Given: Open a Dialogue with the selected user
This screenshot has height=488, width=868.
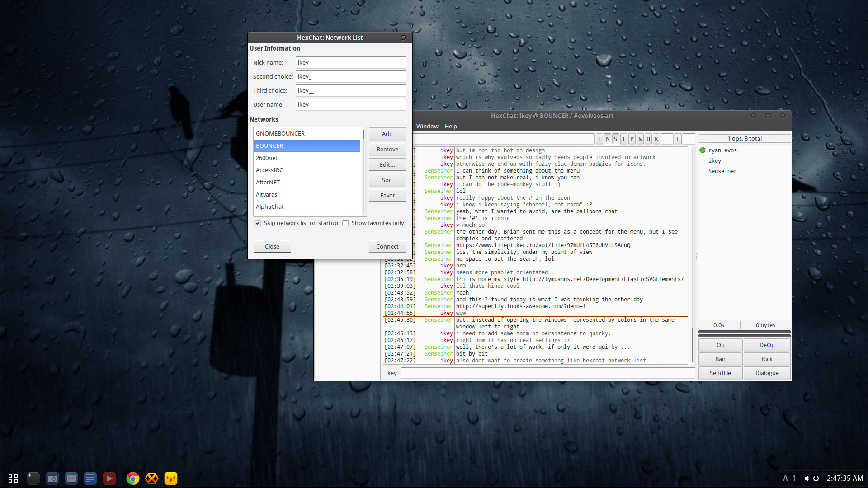Looking at the screenshot, I should pos(767,373).
